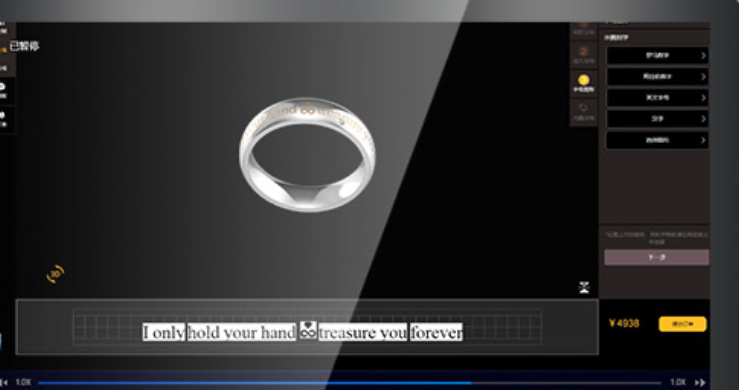Click the ring icon in the left sidebar
This screenshot has width=739, height=390.
(x=3, y=90)
